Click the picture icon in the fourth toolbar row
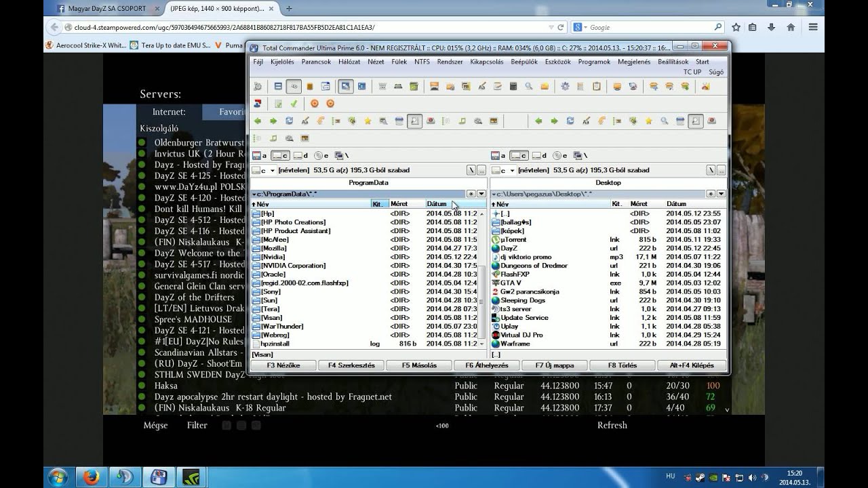This screenshot has height=488, width=868. coord(304,138)
